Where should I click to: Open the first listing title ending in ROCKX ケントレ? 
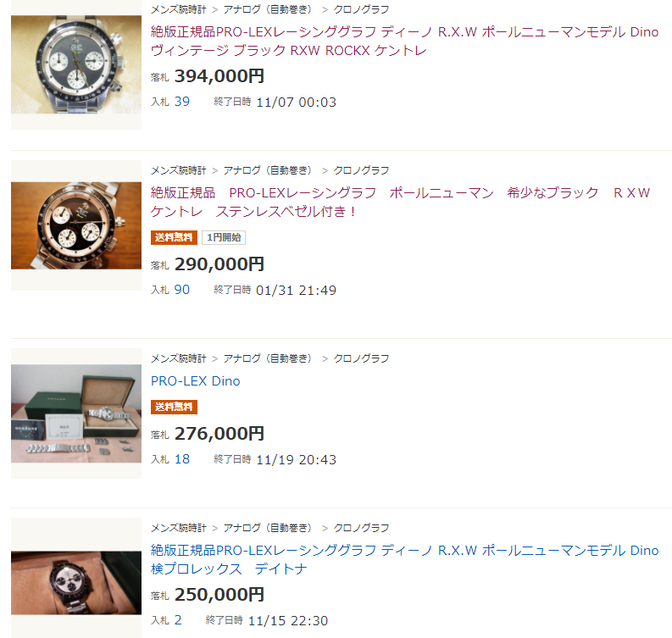point(404,42)
